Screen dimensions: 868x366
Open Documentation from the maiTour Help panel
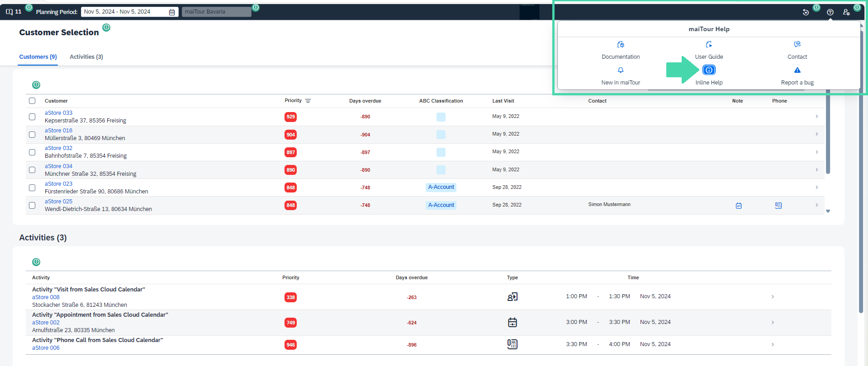[x=621, y=50]
